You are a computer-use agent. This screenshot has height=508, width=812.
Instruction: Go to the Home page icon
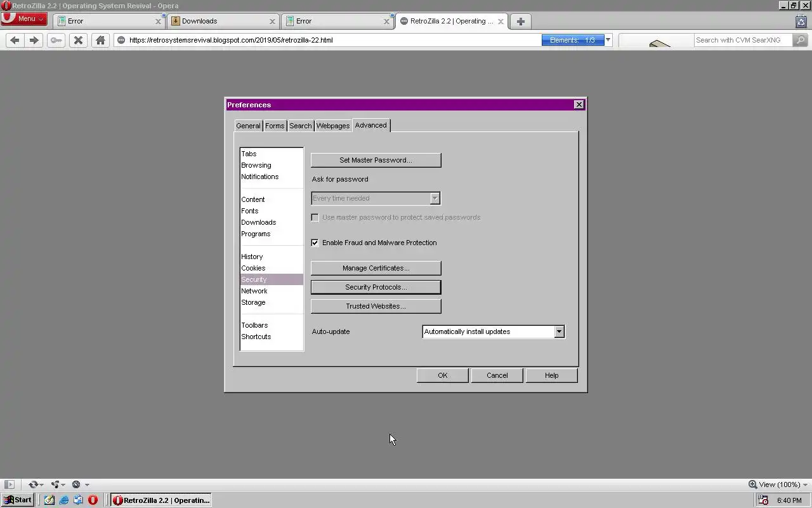[x=100, y=40]
